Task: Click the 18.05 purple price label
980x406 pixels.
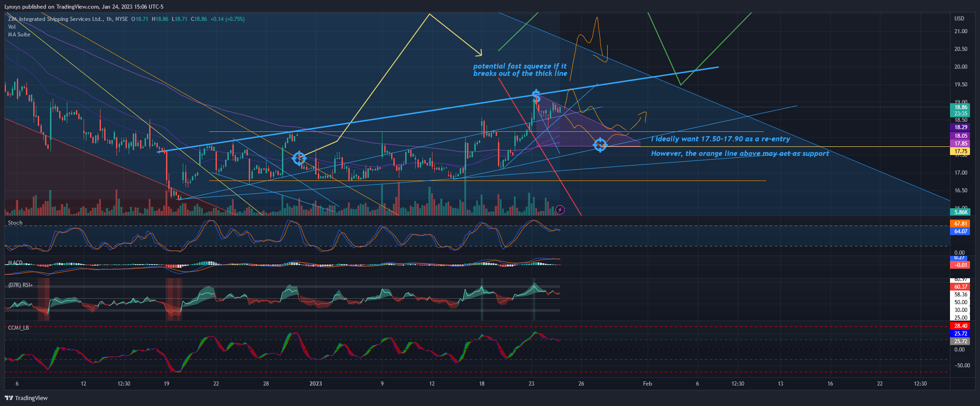Action: pos(960,136)
